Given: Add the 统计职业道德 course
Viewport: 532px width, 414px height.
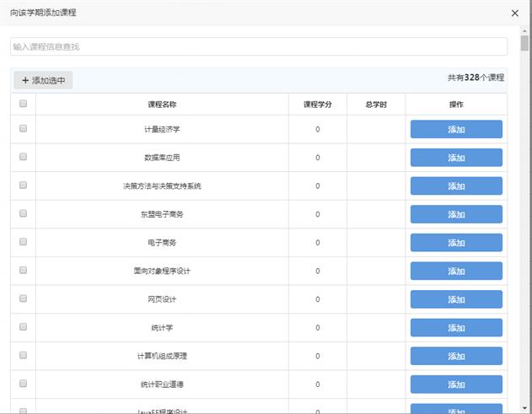Looking at the screenshot, I should [456, 384].
